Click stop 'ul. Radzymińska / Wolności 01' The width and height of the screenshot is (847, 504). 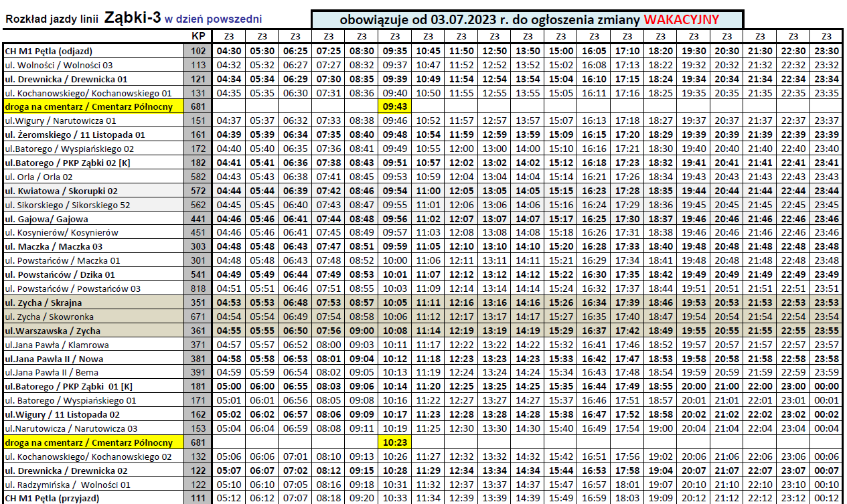[68, 485]
